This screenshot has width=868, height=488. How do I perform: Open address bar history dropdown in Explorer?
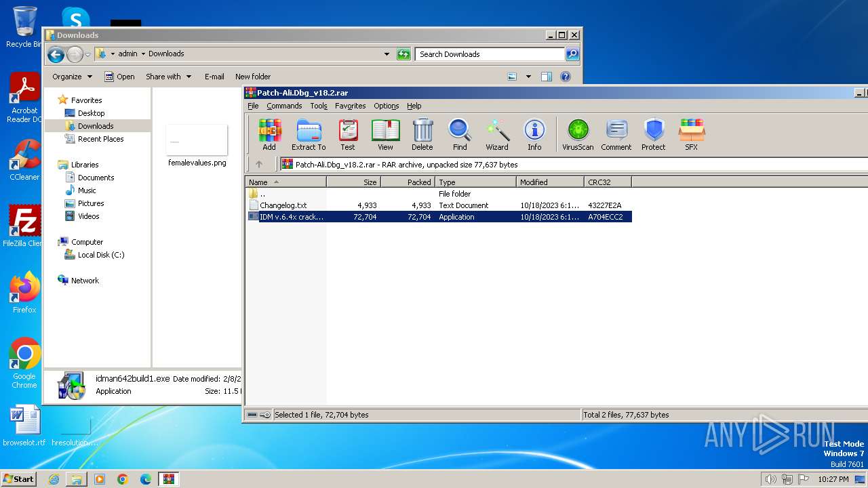coord(387,54)
